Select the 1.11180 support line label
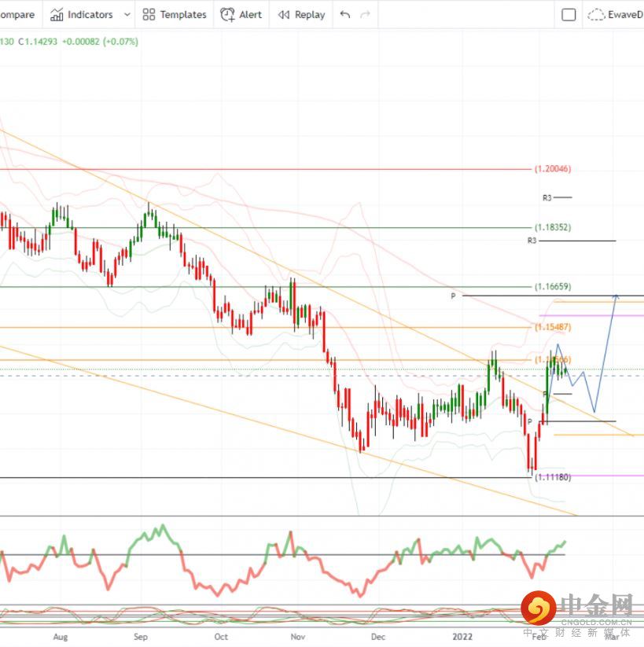 click(553, 477)
